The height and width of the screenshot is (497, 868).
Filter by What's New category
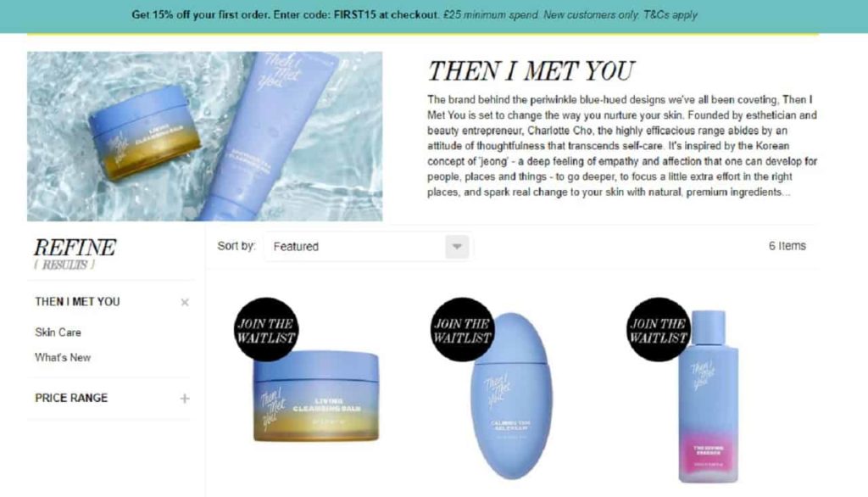point(63,358)
